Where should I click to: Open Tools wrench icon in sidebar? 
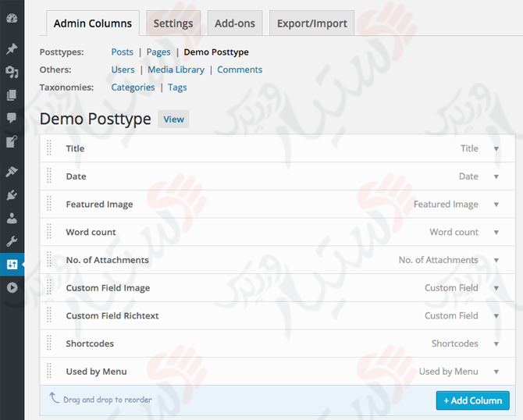point(12,241)
